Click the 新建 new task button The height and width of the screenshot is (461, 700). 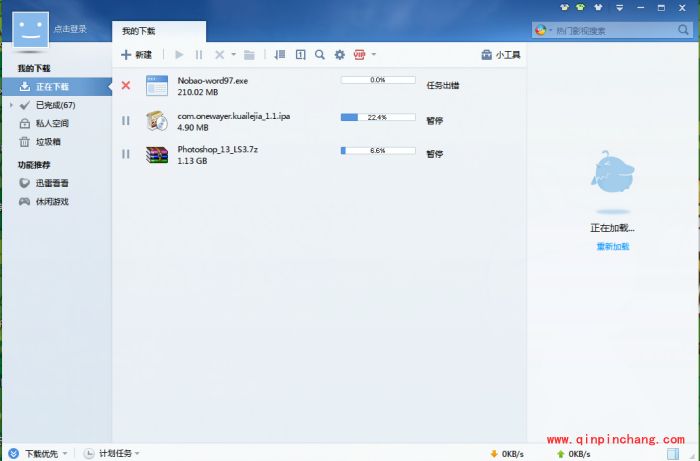(137, 55)
